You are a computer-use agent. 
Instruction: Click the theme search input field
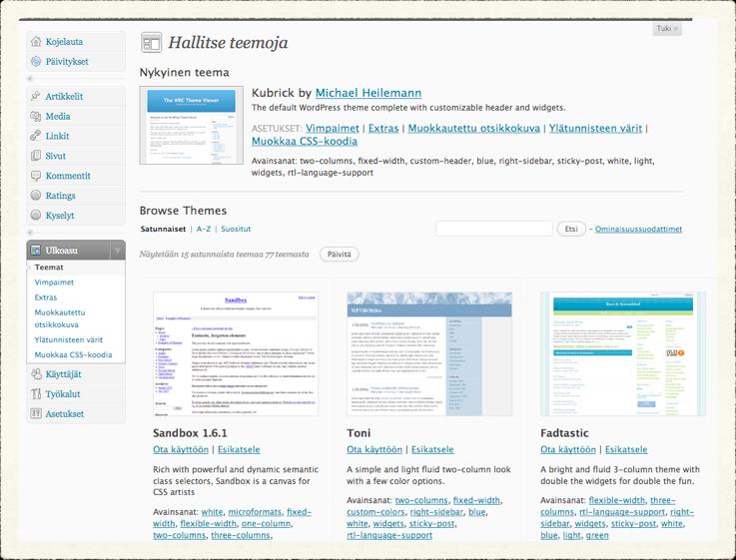[493, 229]
